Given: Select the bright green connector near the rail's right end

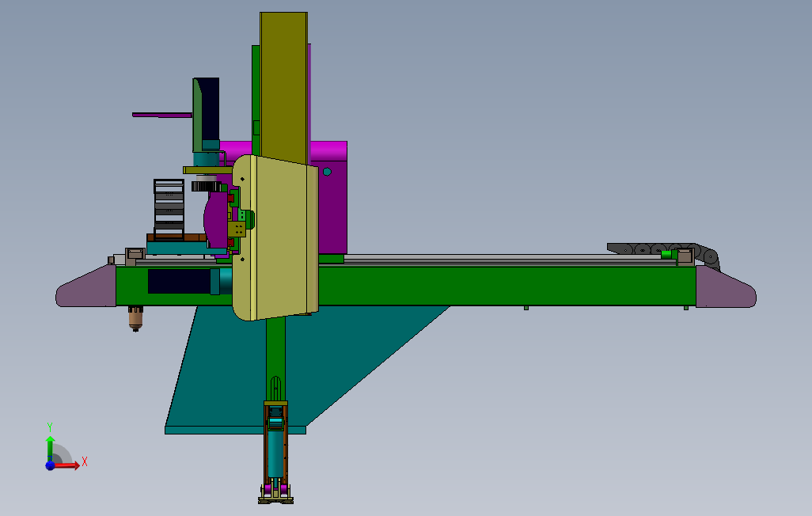Looking at the screenshot, I should 668,254.
